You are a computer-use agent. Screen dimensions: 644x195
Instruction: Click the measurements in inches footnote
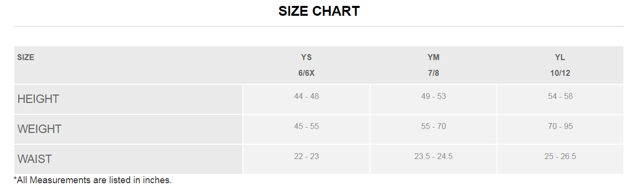coord(92,180)
